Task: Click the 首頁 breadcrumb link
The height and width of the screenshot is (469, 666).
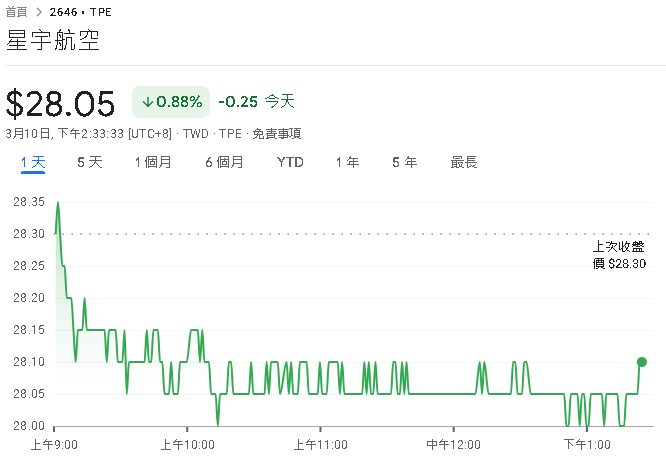Action: pyautogui.click(x=17, y=12)
